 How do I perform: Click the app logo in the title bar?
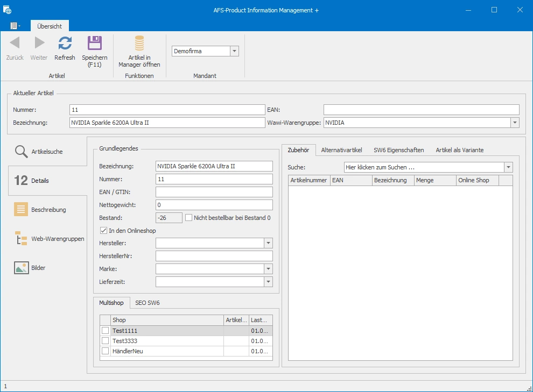click(x=7, y=10)
